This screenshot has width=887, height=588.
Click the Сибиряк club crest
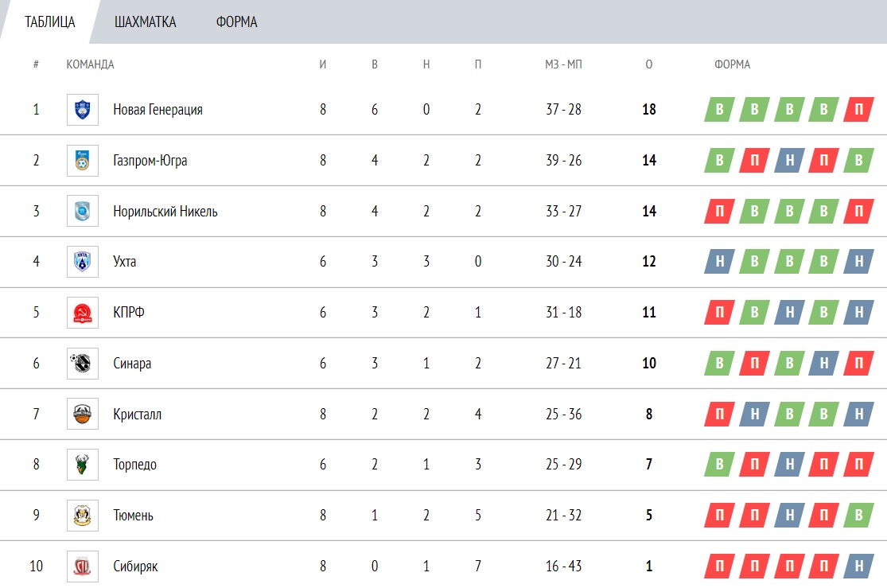pos(83,567)
